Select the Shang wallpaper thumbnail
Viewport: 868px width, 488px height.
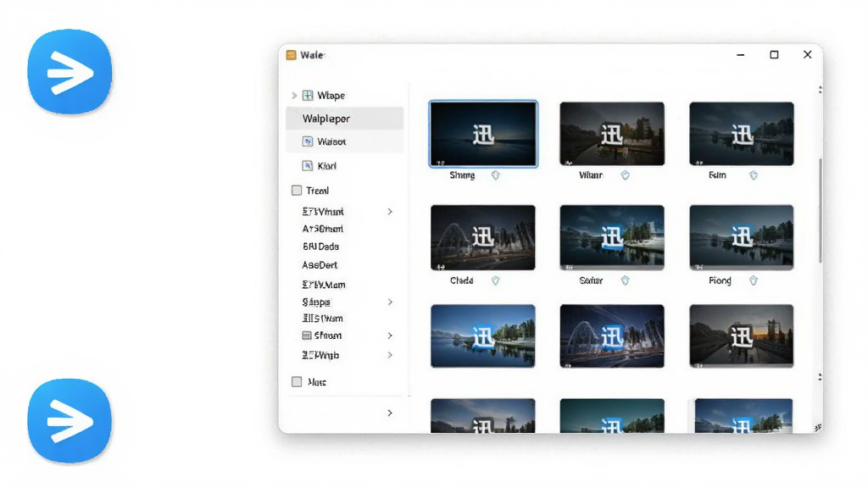point(483,134)
